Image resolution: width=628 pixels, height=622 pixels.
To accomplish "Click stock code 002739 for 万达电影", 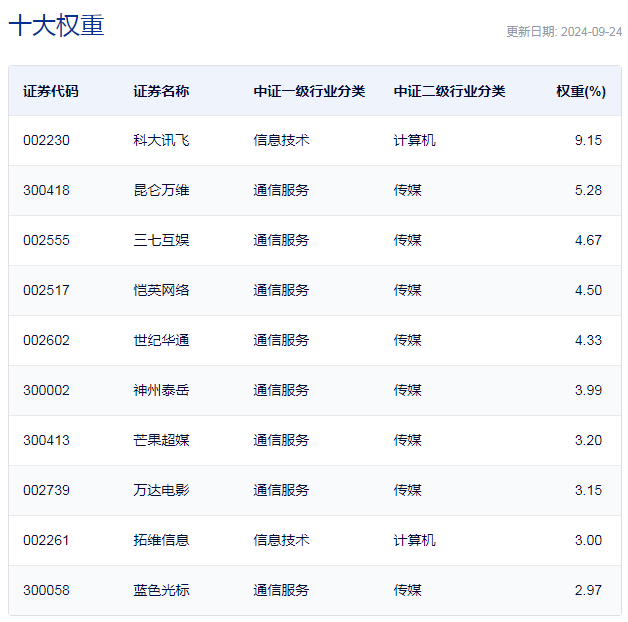I will [x=47, y=490].
